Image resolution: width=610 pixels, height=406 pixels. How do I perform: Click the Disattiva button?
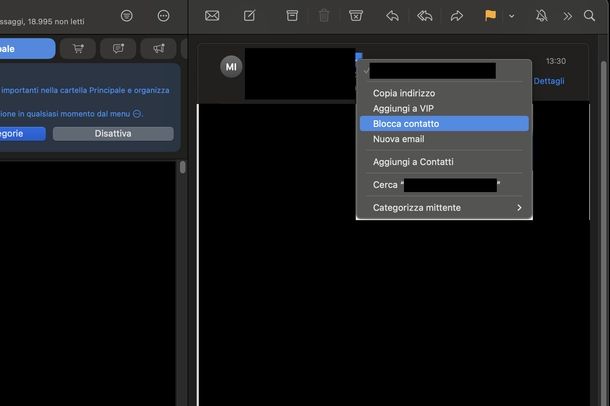point(113,134)
